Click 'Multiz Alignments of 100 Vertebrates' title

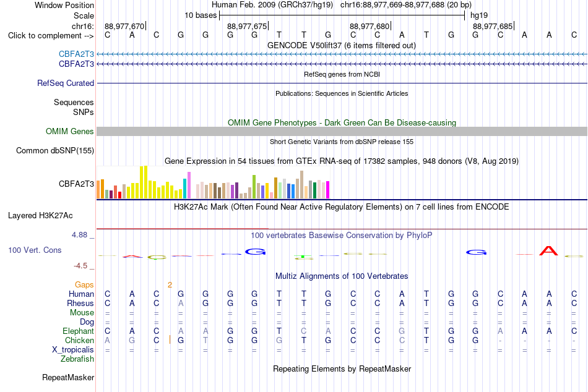click(x=342, y=276)
